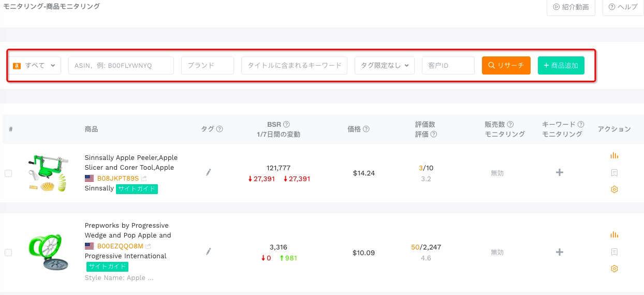The height and width of the screenshot is (295, 644).
Task: Open ASIN link B00EZQQO8M
Action: (x=120, y=246)
